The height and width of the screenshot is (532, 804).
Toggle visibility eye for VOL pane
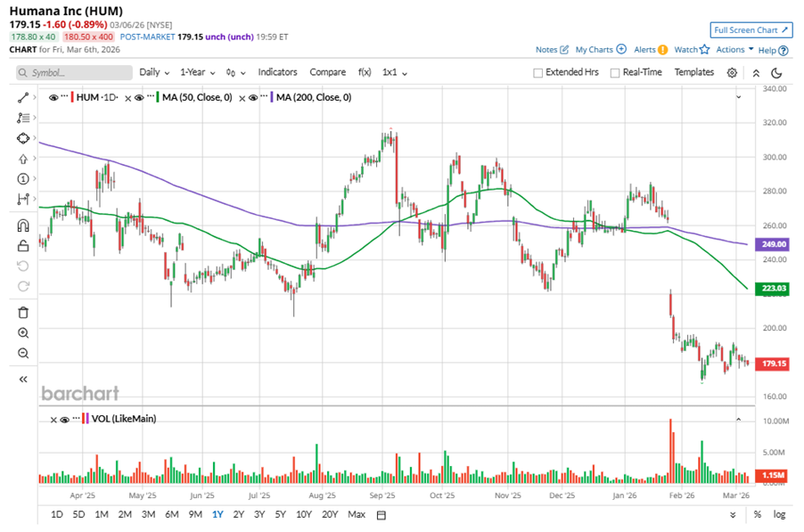coord(64,419)
